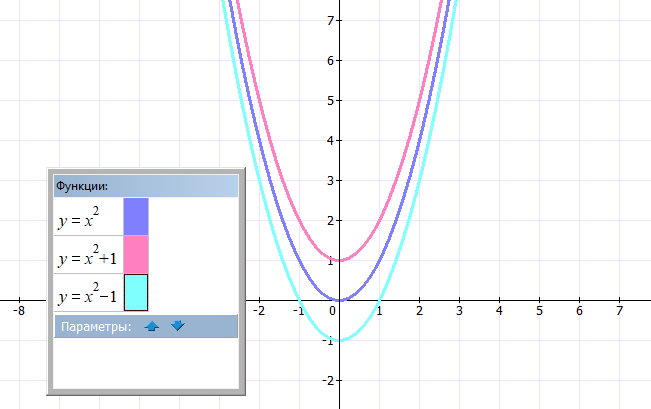Click the 7 label on the horizontal axis
651x409 pixels.
(x=619, y=312)
